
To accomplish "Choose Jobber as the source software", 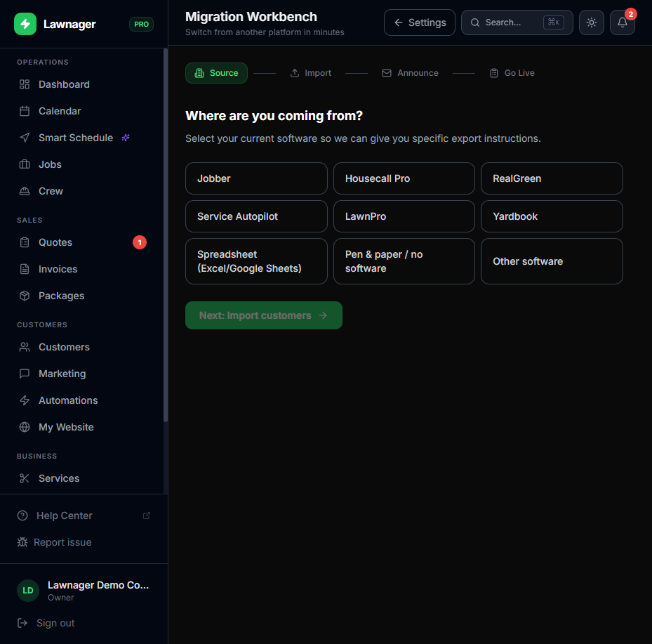I will click(256, 178).
